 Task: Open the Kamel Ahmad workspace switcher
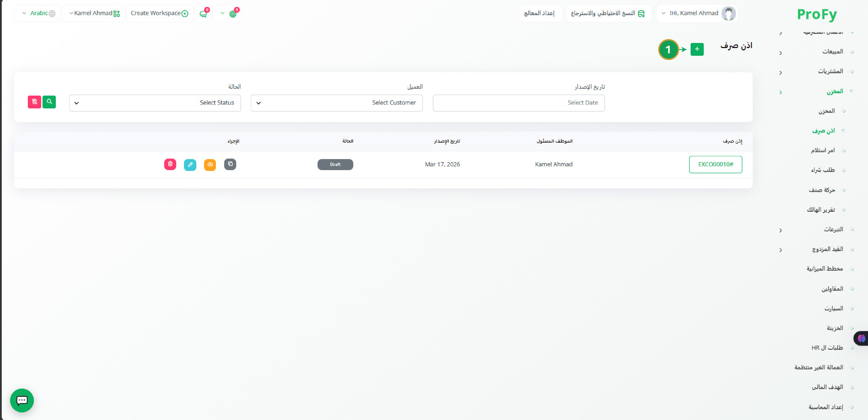coord(94,13)
